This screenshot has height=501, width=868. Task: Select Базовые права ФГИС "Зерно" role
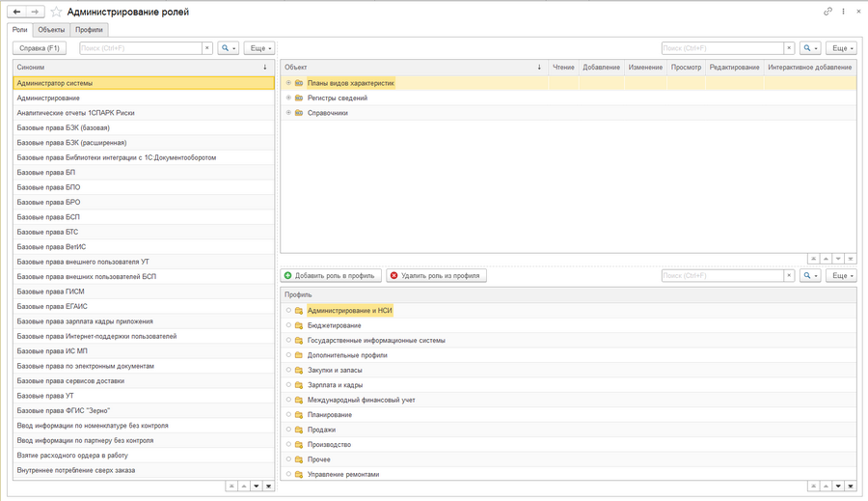coord(144,410)
